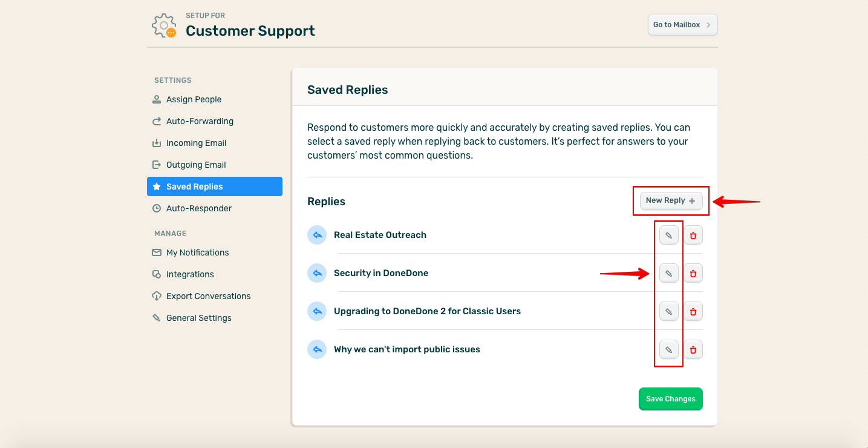Image resolution: width=868 pixels, height=448 pixels.
Task: Click Upgrading to DoneDone 2 for Classic Users
Action: coord(427,311)
